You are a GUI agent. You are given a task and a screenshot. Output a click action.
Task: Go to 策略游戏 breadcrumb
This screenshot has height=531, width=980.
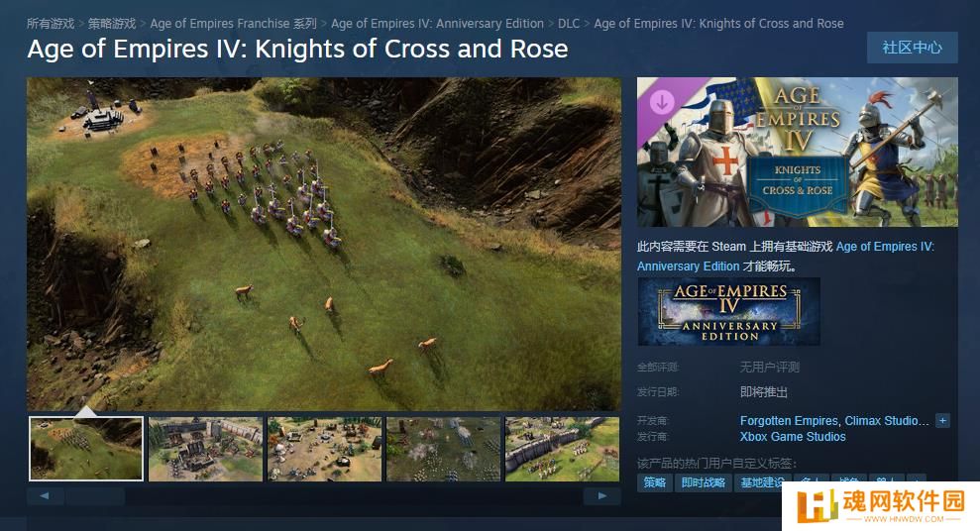click(111, 24)
